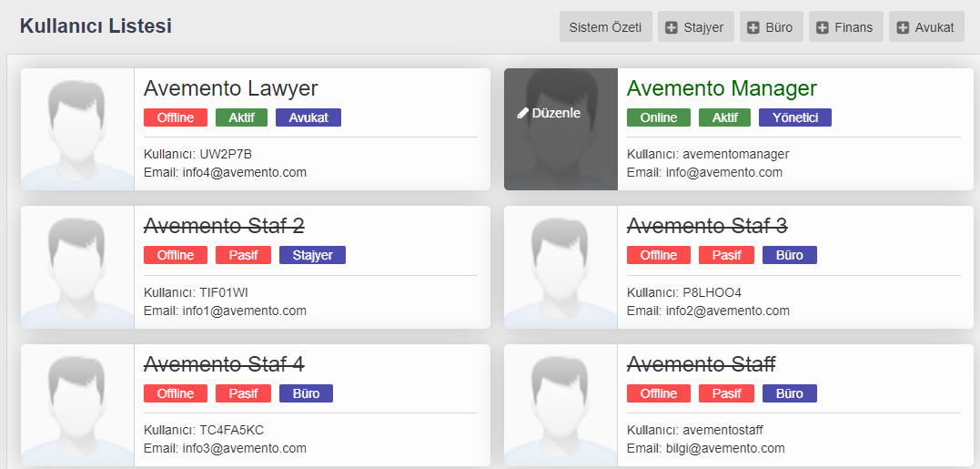
Task: Click Büro badge on Avemento Staff card
Action: click(x=790, y=393)
